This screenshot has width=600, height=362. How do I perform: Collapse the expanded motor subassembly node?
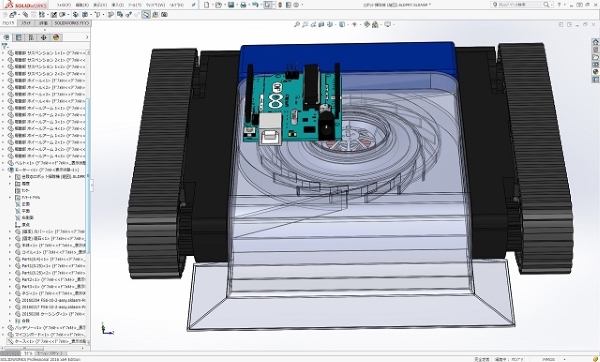tap(3, 170)
